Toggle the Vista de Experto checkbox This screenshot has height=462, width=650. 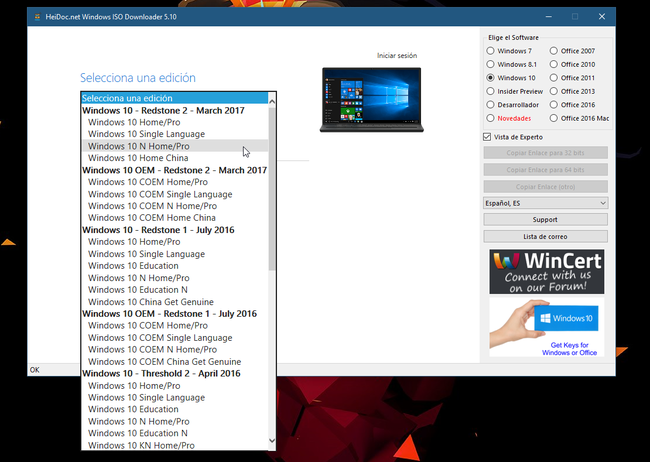(488, 136)
